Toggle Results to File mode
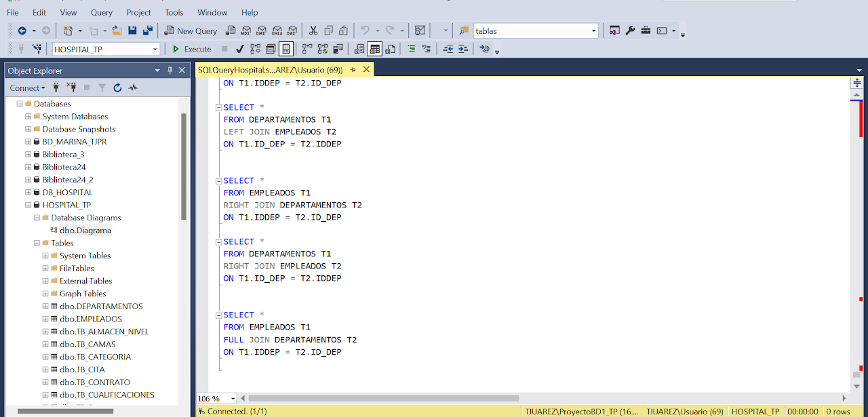This screenshot has width=868, height=417. [390, 49]
